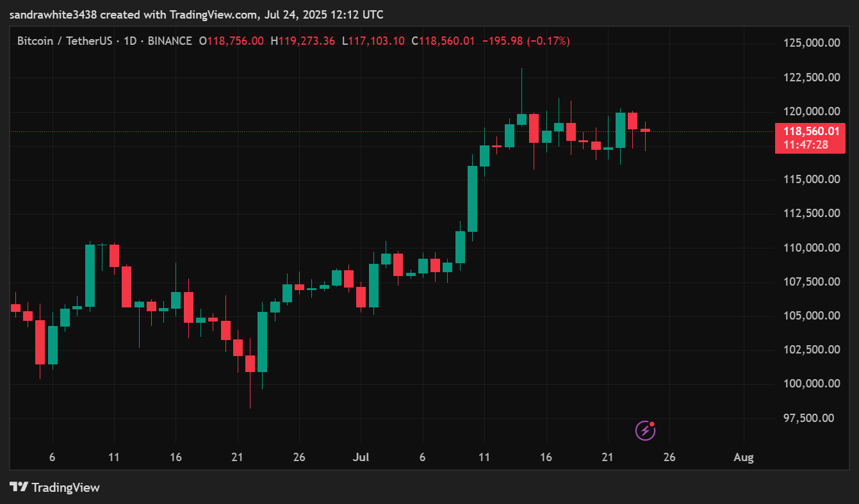Click the purple lightning flash icon

645,430
